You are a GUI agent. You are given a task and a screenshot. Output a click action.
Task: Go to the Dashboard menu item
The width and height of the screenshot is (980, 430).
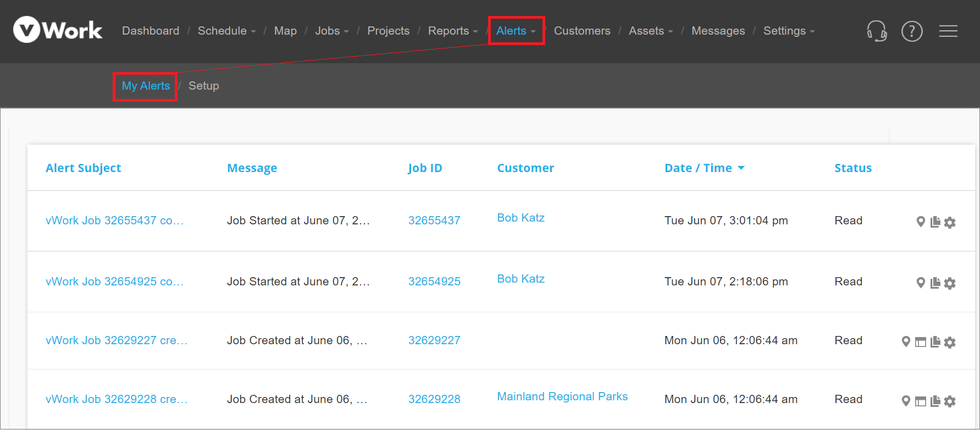(151, 31)
